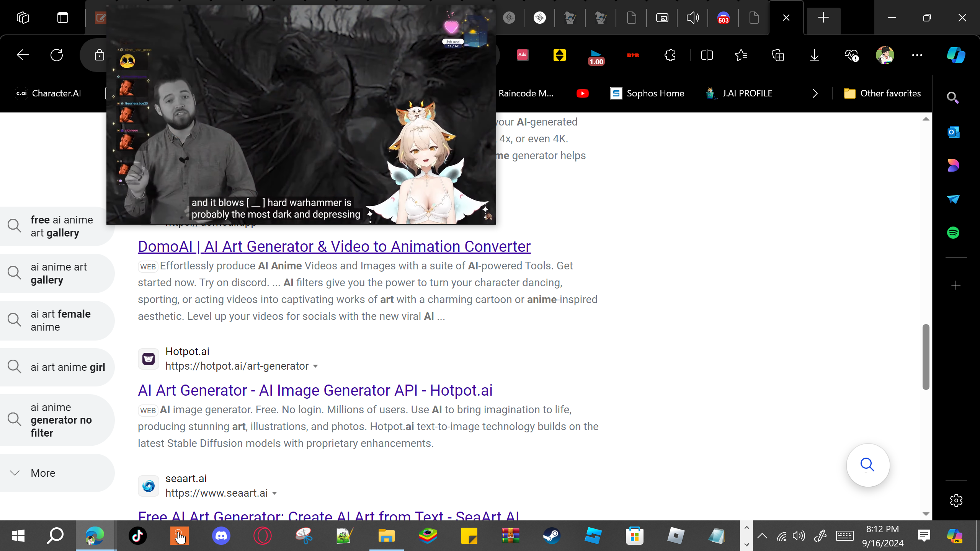The width and height of the screenshot is (980, 551).
Task: Open the touch keyboard tray icon
Action: [844, 536]
